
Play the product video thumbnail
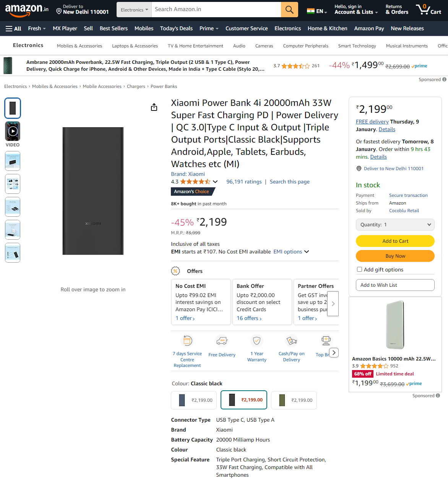tap(13, 131)
